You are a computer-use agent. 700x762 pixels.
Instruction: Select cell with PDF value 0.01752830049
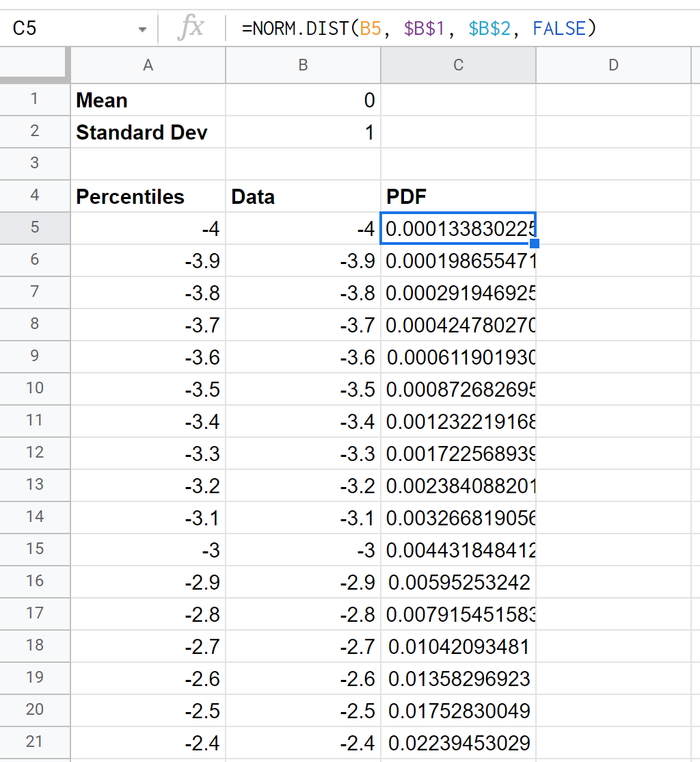(458, 710)
